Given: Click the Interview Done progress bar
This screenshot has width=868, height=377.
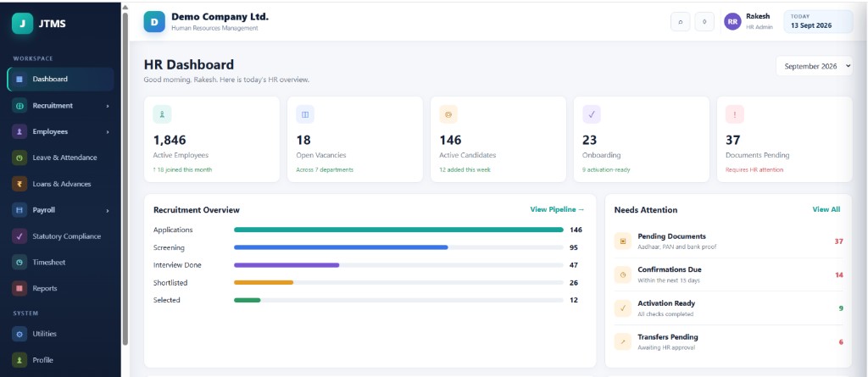Looking at the screenshot, I should coord(398,265).
